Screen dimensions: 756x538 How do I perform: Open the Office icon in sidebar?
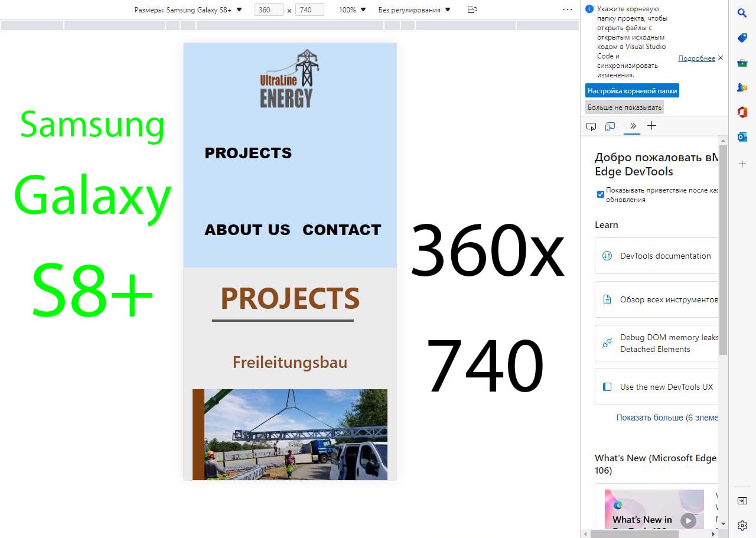[x=742, y=112]
